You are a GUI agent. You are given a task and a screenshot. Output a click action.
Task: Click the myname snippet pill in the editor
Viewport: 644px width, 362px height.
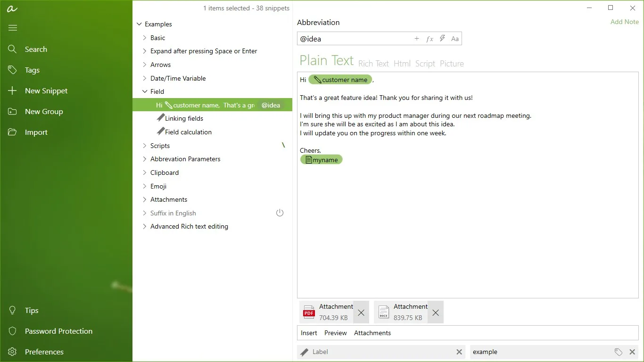pos(321,160)
